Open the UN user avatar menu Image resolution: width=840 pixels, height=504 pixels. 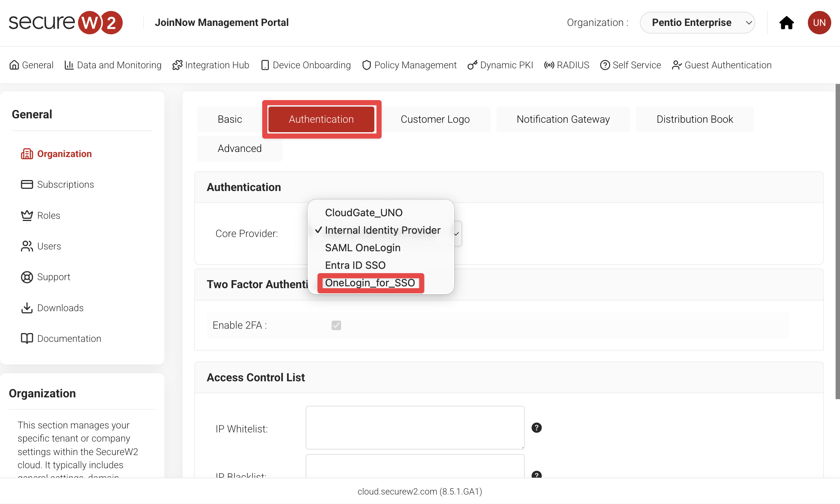[819, 23]
